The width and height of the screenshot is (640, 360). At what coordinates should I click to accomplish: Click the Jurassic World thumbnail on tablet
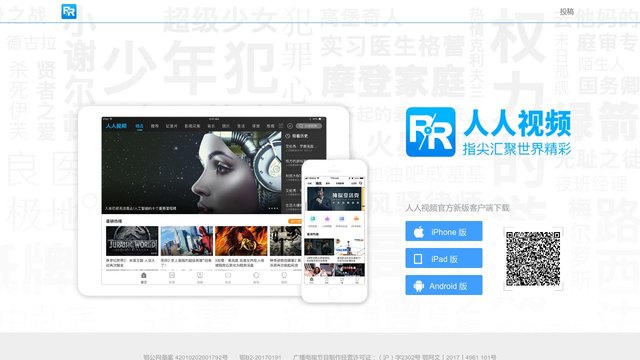132,241
